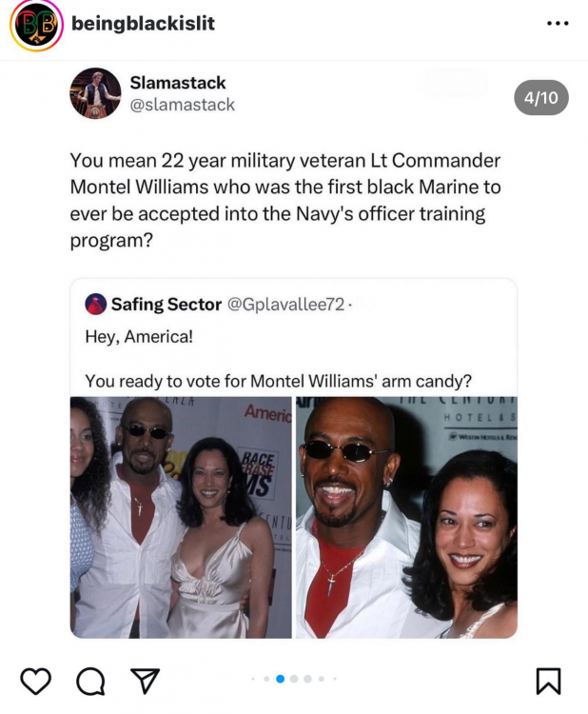Open the three-dot more options menu
Image resolution: width=588 pixels, height=714 pixels.
pyautogui.click(x=558, y=23)
